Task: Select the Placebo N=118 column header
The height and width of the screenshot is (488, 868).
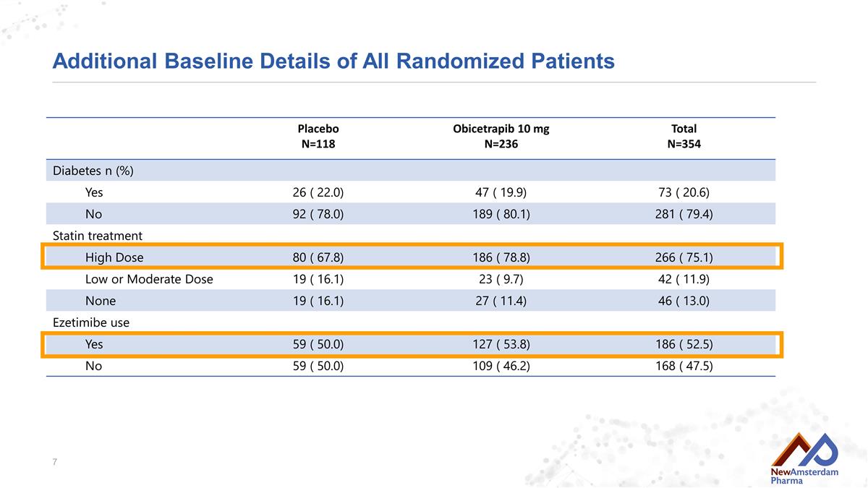Action: point(318,136)
